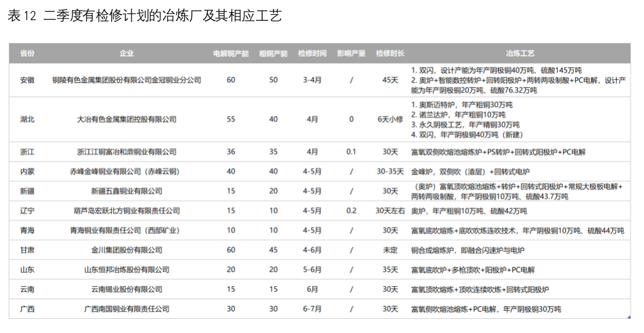Click 云南锡业股份有限公司
The height and width of the screenshot is (333, 644).
click(x=127, y=289)
